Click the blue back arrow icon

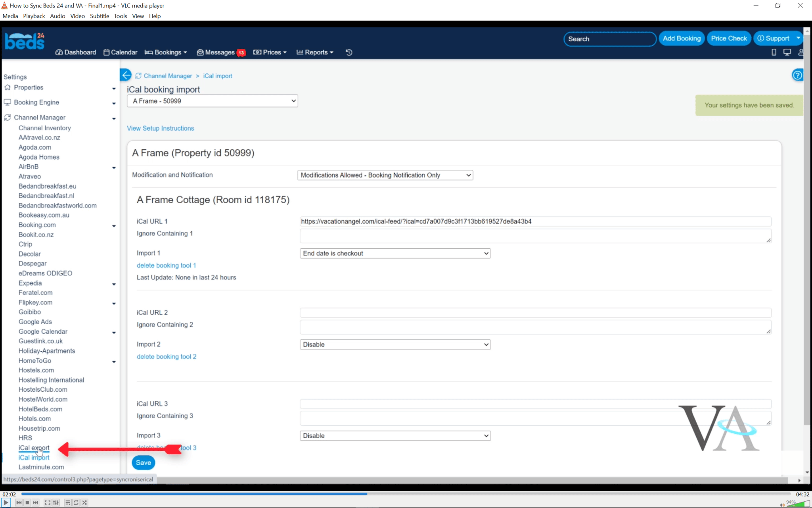pyautogui.click(x=126, y=75)
